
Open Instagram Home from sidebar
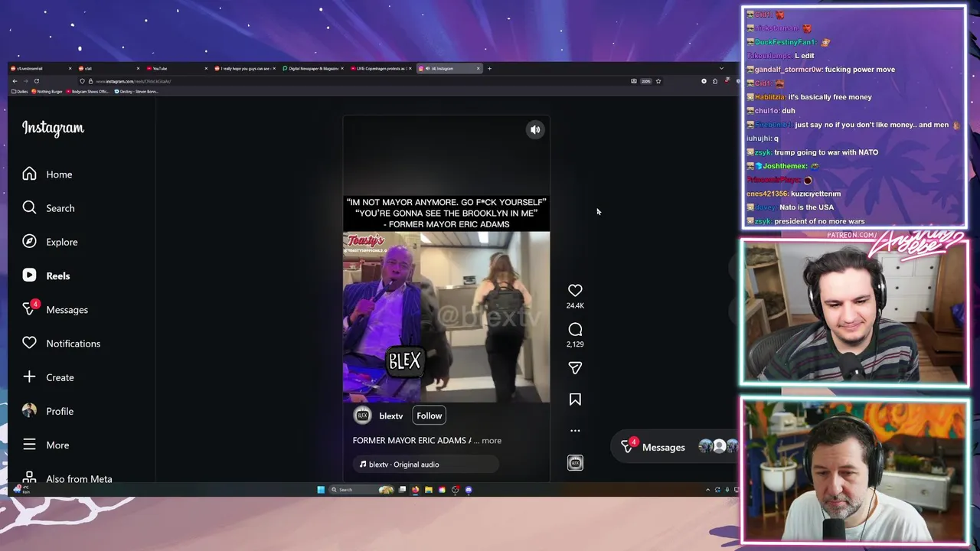[x=47, y=174]
